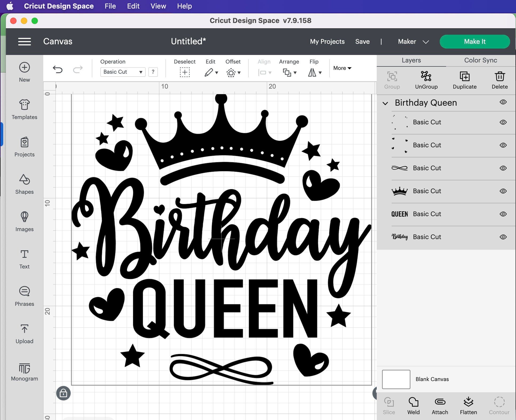Open the Operation dropdown

pyautogui.click(x=122, y=72)
